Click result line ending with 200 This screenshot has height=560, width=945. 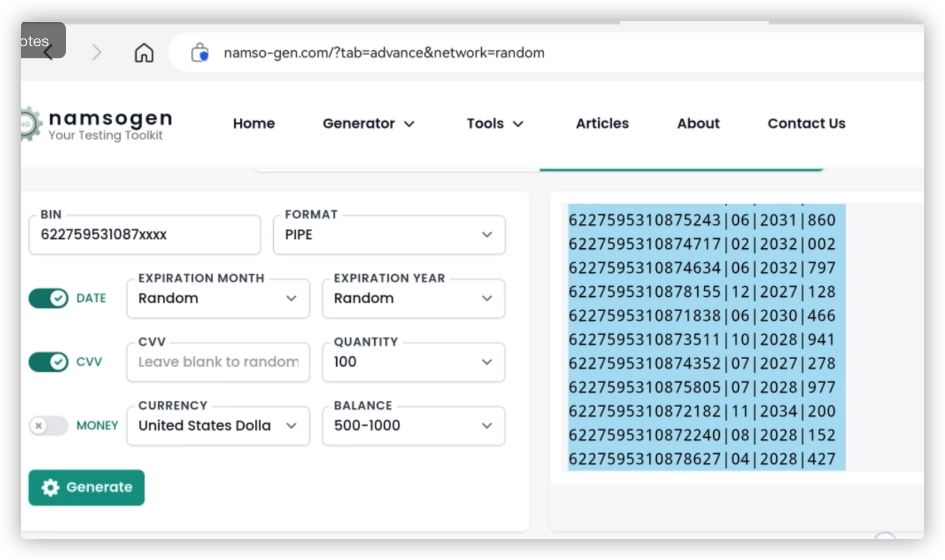[x=702, y=411]
